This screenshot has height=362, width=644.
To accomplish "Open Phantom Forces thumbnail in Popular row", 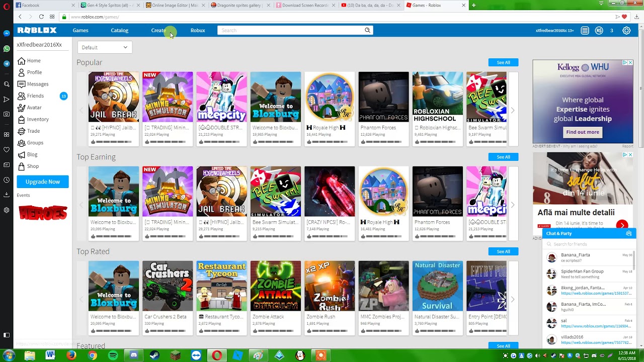I will click(384, 97).
